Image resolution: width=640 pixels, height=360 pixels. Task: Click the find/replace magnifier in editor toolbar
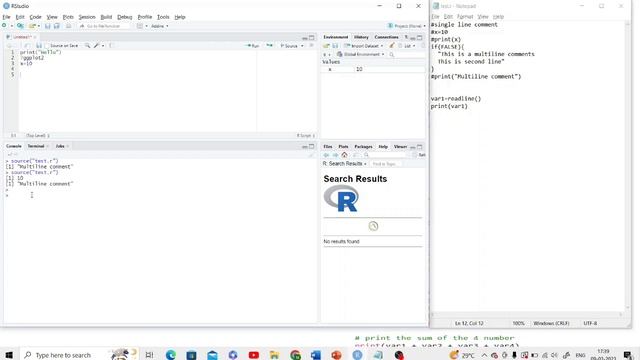click(87, 46)
